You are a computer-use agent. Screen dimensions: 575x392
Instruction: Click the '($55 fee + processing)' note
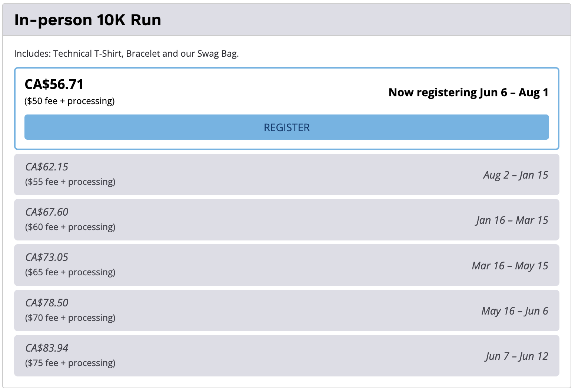pyautogui.click(x=70, y=182)
